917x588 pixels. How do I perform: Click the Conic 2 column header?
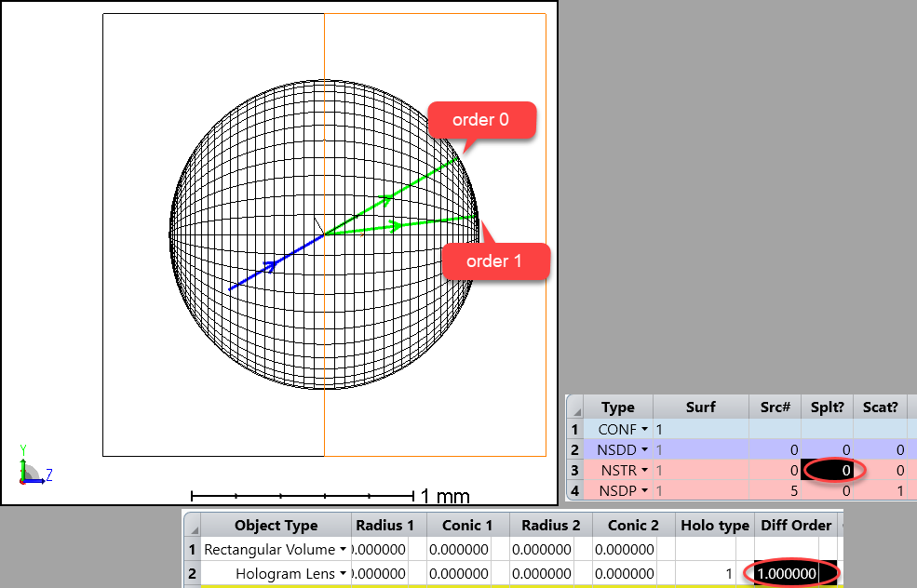coord(633,526)
